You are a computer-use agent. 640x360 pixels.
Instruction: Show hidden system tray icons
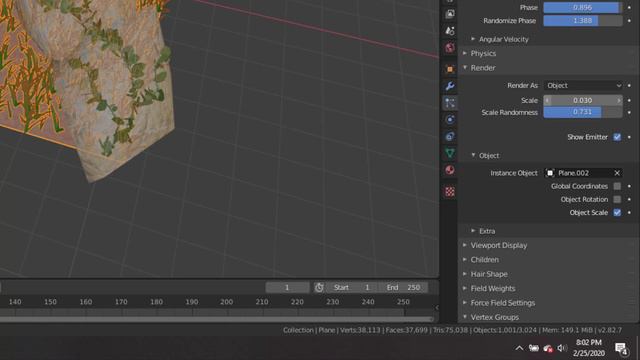519,348
